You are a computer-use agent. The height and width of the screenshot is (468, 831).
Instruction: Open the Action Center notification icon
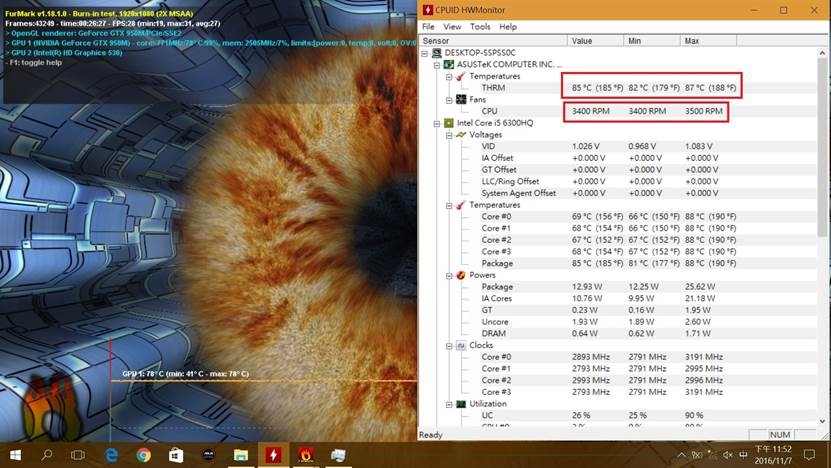809,455
